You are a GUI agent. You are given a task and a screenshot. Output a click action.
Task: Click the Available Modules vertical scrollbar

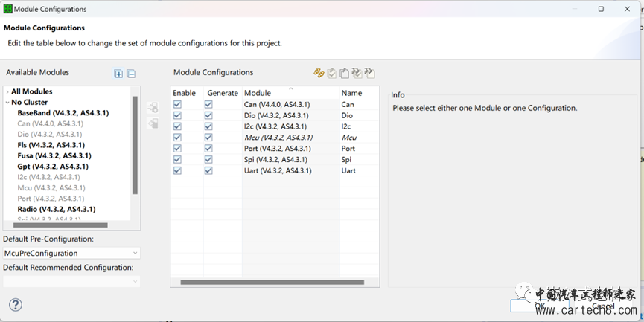(135, 145)
